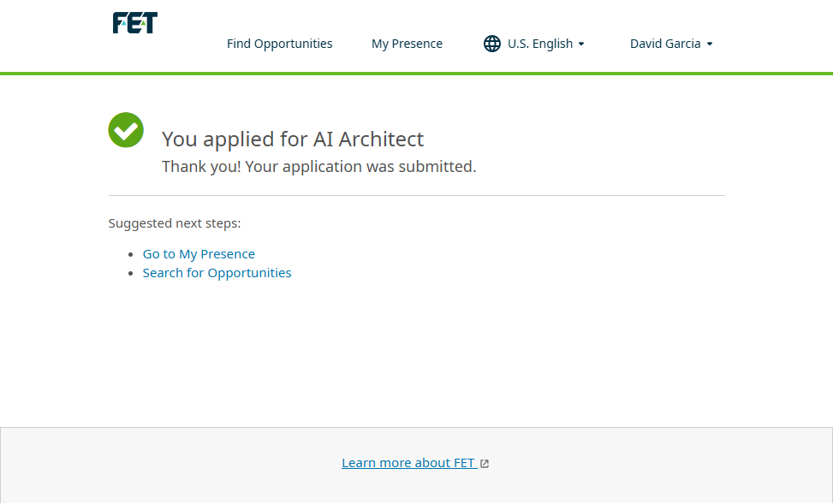
Task: Click the Suggested next steps label
Action: pyautogui.click(x=175, y=223)
